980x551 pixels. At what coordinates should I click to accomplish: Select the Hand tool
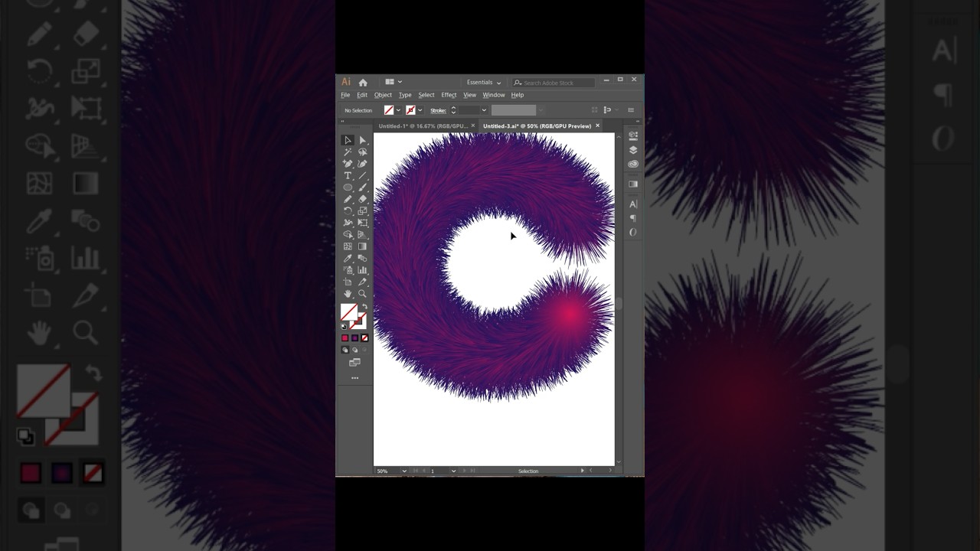[x=348, y=294]
